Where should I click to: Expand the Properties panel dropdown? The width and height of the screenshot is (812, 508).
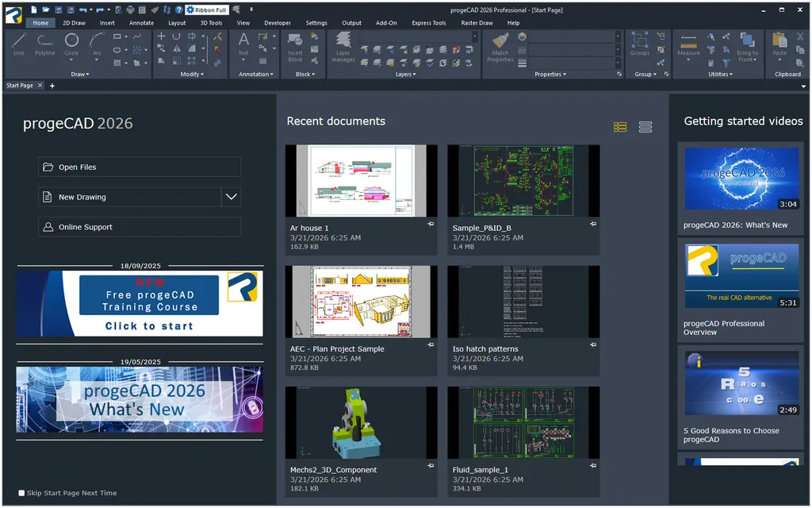(x=550, y=74)
